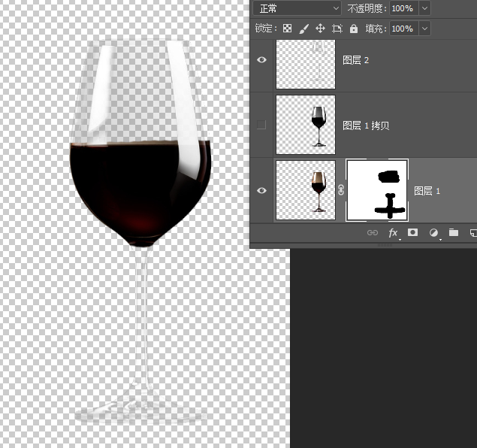This screenshot has height=448, width=477.
Task: Add a layer mask with mask icon
Action: (413, 233)
